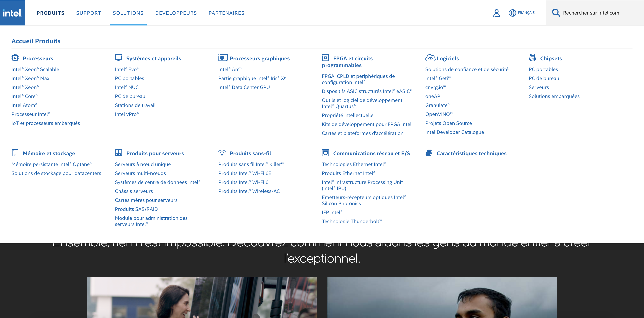Viewport: 644px width, 318px height.
Task: Click the Intel logo
Action: pyautogui.click(x=13, y=13)
